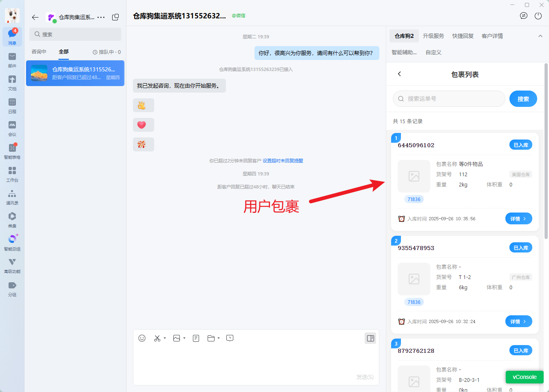Open the 设置超时未回复提醒 link
This screenshot has width=549, height=392.
[283, 161]
